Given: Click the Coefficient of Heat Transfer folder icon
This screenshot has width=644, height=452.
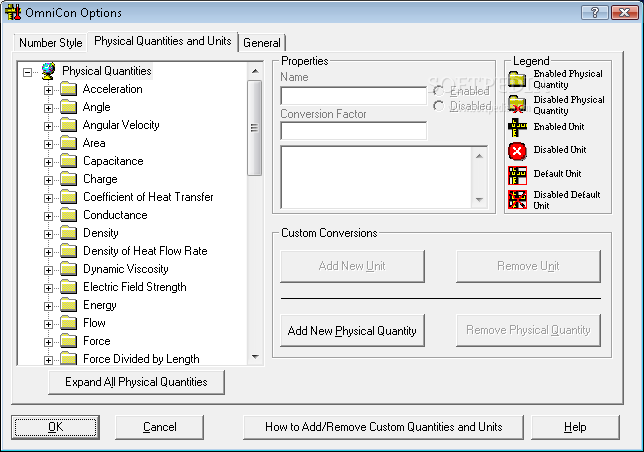Looking at the screenshot, I should click(x=68, y=197).
